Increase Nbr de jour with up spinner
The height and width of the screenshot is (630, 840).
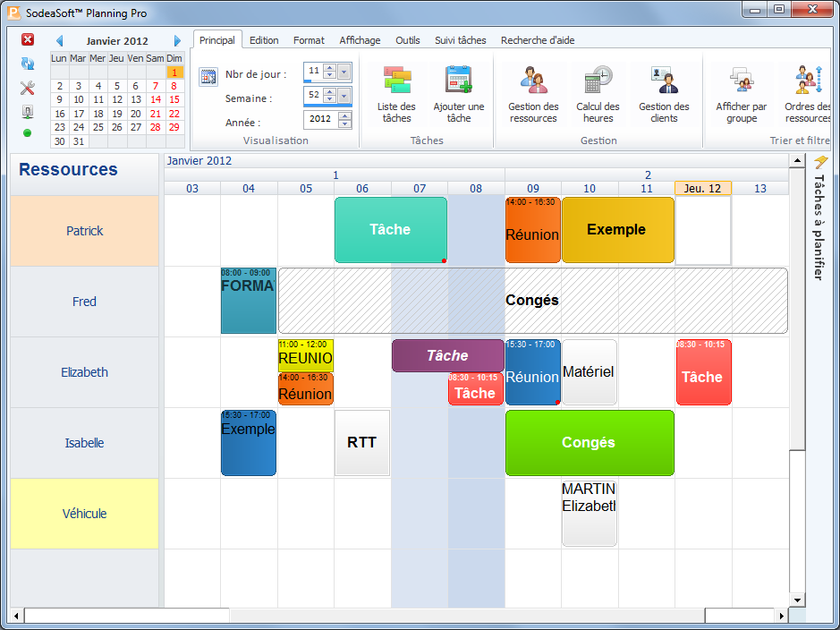click(330, 67)
